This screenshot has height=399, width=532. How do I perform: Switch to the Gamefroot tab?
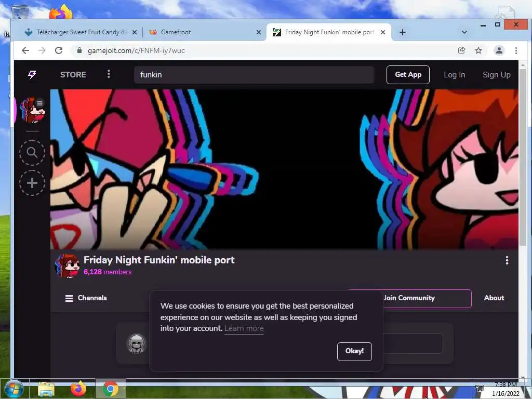pos(204,32)
